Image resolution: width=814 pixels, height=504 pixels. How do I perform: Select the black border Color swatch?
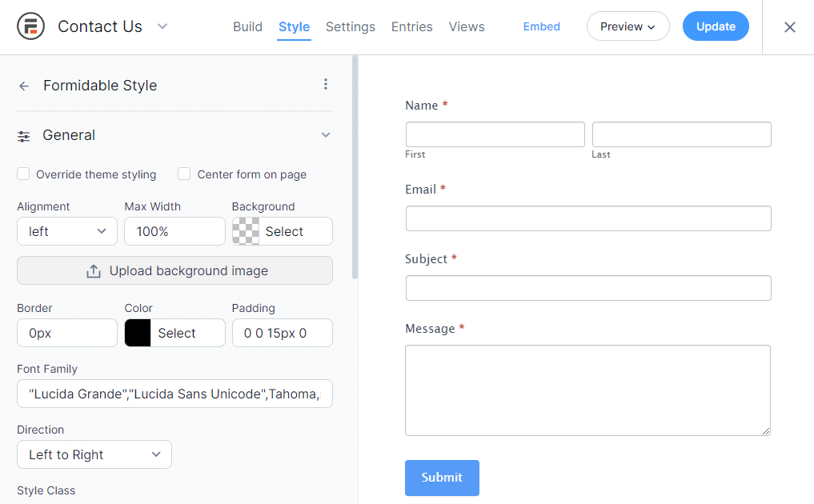point(138,334)
